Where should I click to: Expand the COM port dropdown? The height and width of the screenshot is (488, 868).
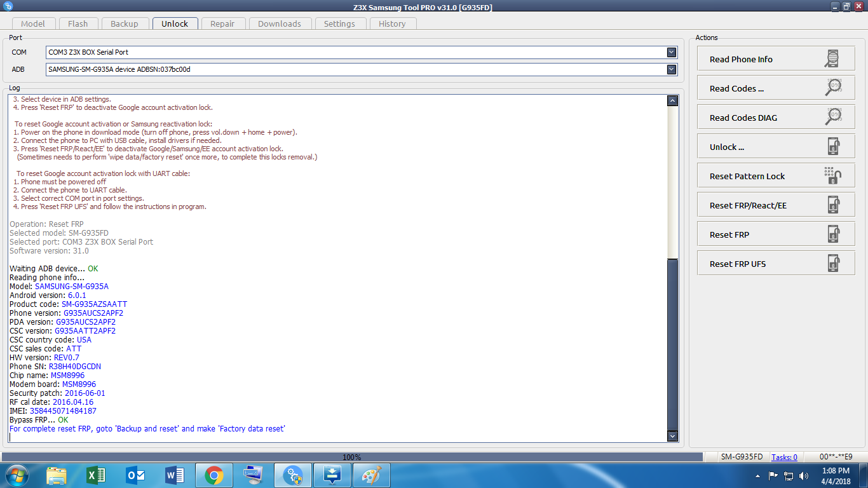point(672,52)
